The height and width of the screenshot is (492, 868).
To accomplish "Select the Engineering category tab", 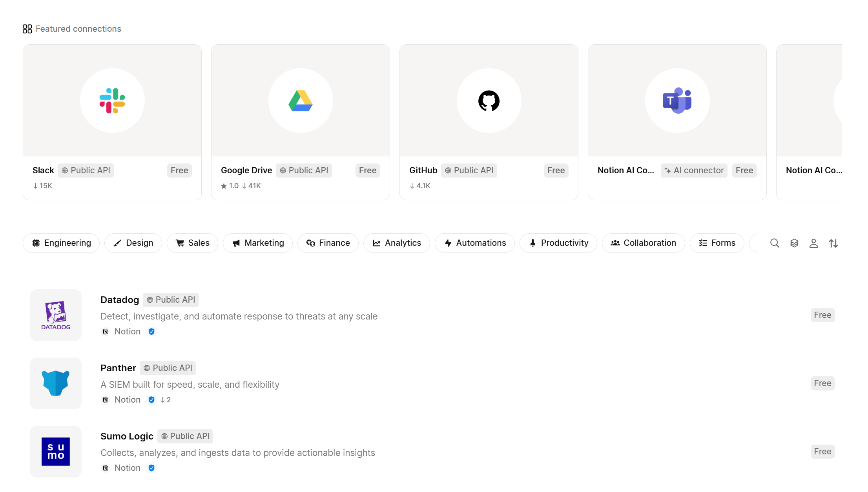I will click(x=61, y=243).
